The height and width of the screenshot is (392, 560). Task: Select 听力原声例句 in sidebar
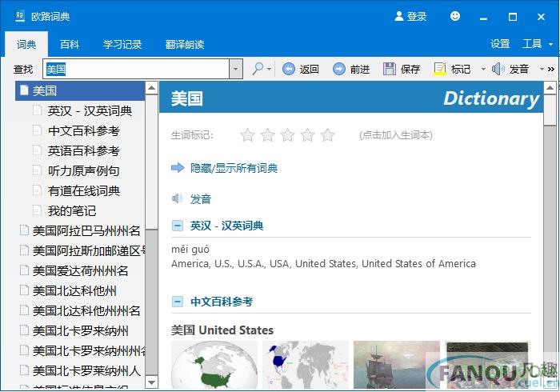click(x=83, y=170)
